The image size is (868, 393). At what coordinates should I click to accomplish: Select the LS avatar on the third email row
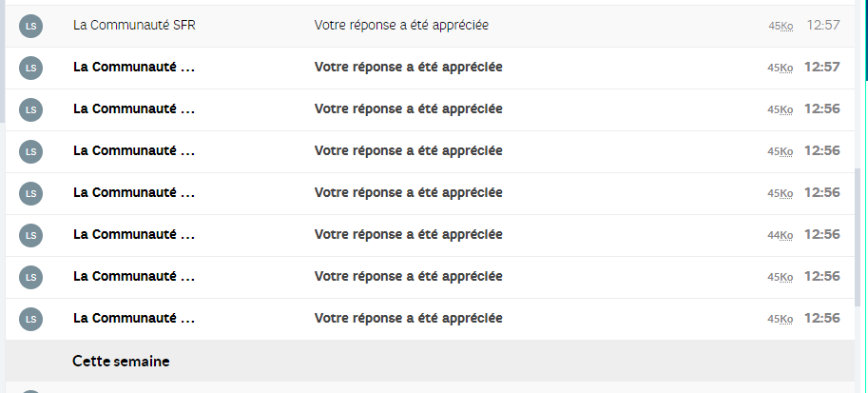pos(31,109)
